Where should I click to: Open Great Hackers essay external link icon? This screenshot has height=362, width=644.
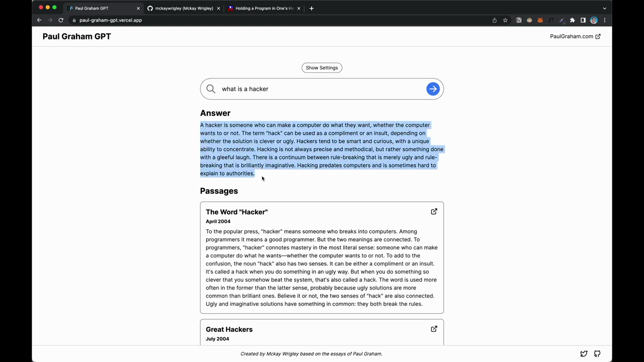tap(434, 329)
